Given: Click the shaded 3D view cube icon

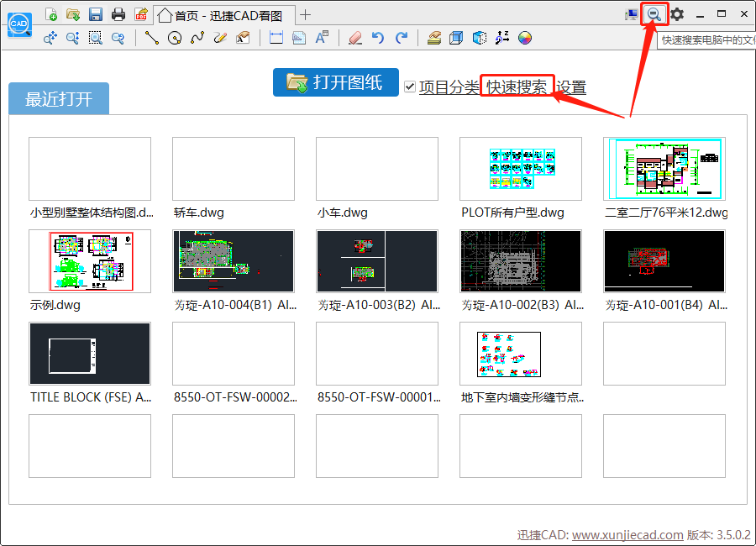Looking at the screenshot, I should coord(480,38).
